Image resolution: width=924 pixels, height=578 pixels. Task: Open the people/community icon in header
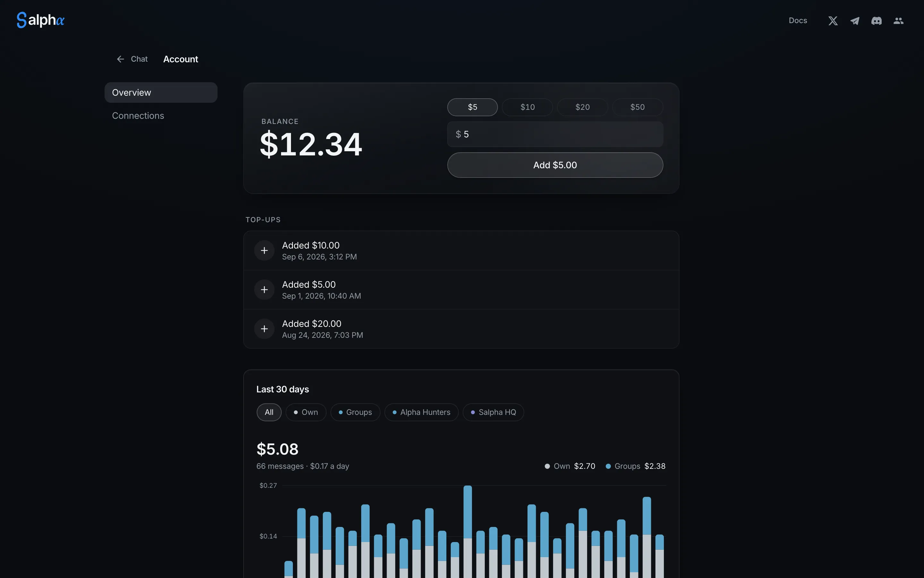[898, 21]
